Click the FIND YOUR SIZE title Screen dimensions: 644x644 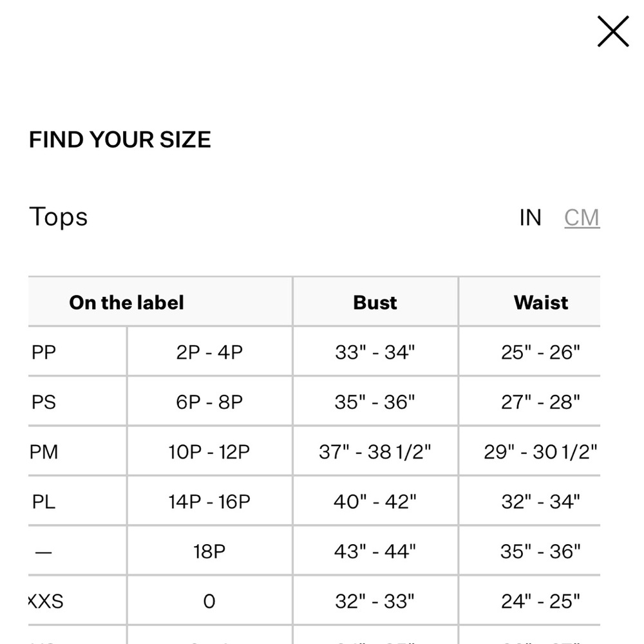[x=120, y=139]
